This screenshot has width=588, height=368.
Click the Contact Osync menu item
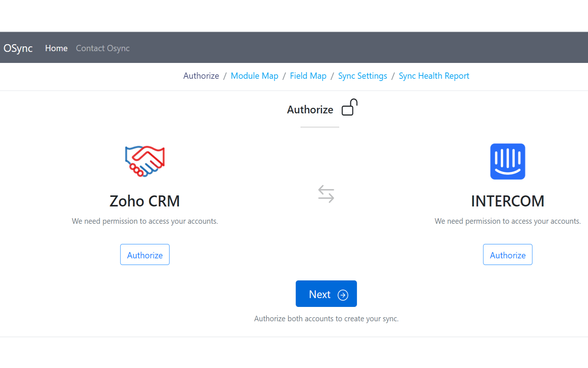(103, 48)
